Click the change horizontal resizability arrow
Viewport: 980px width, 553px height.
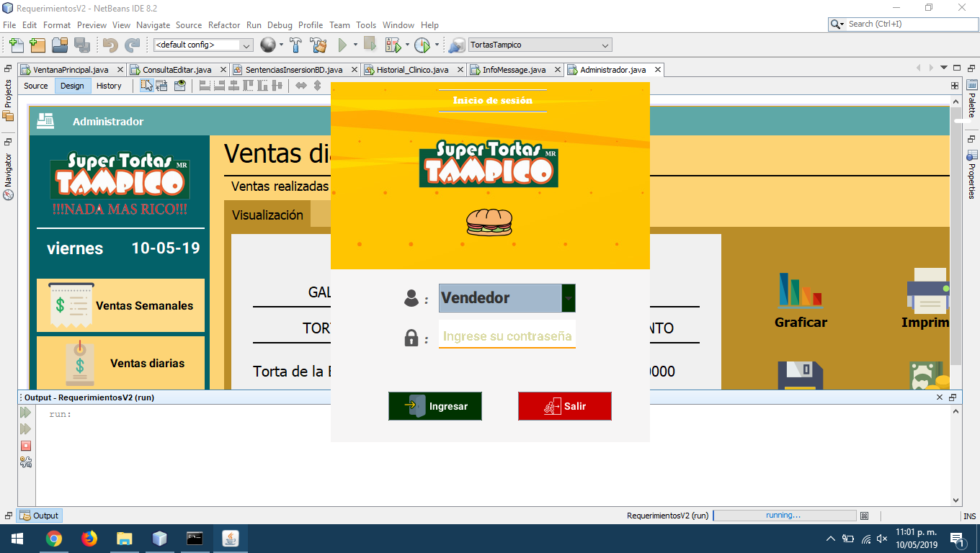pyautogui.click(x=301, y=86)
